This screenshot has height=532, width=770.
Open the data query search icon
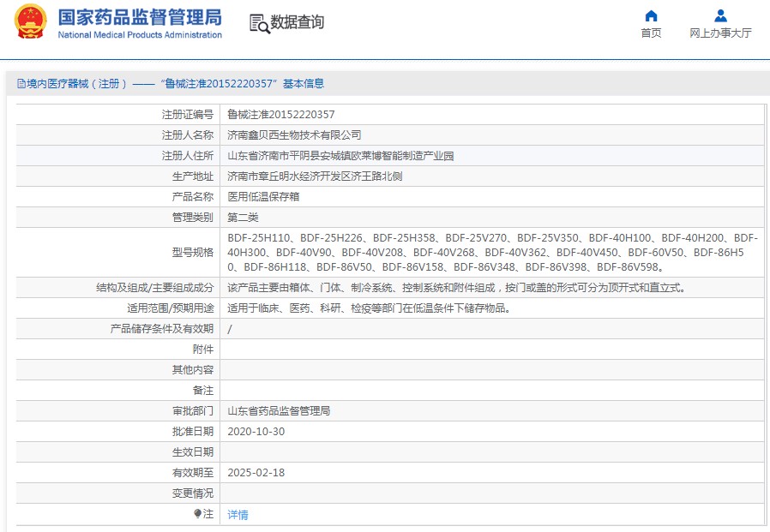tap(260, 23)
